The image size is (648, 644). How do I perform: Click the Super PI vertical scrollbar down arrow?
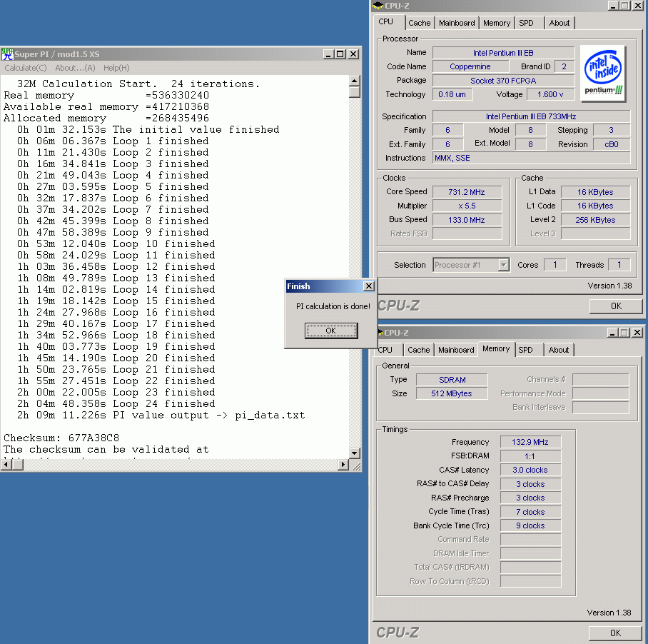354,453
